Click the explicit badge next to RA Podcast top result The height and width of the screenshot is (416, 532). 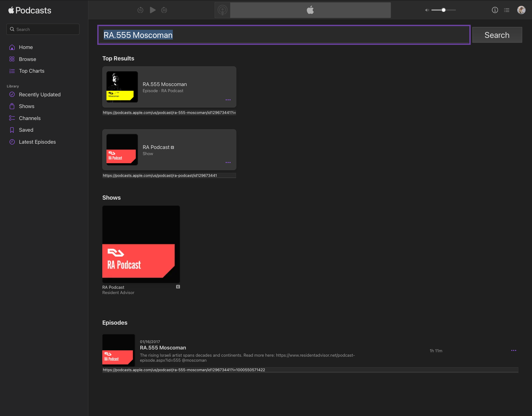point(173,148)
